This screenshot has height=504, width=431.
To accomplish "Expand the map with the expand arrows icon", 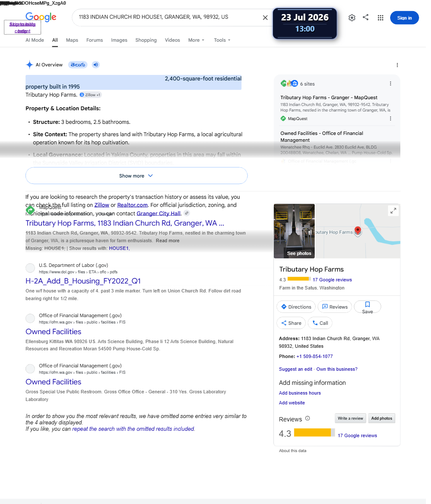I will coord(393,211).
